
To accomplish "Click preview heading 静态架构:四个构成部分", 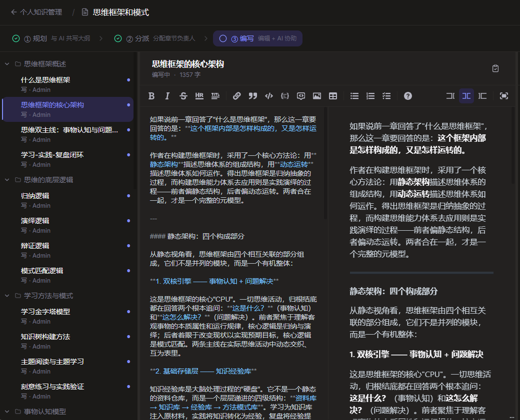I will [x=393, y=291].
